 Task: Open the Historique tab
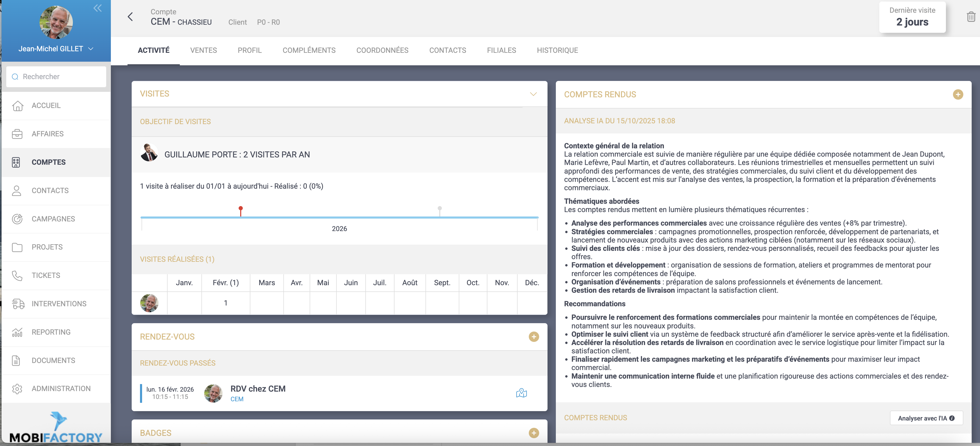557,50
